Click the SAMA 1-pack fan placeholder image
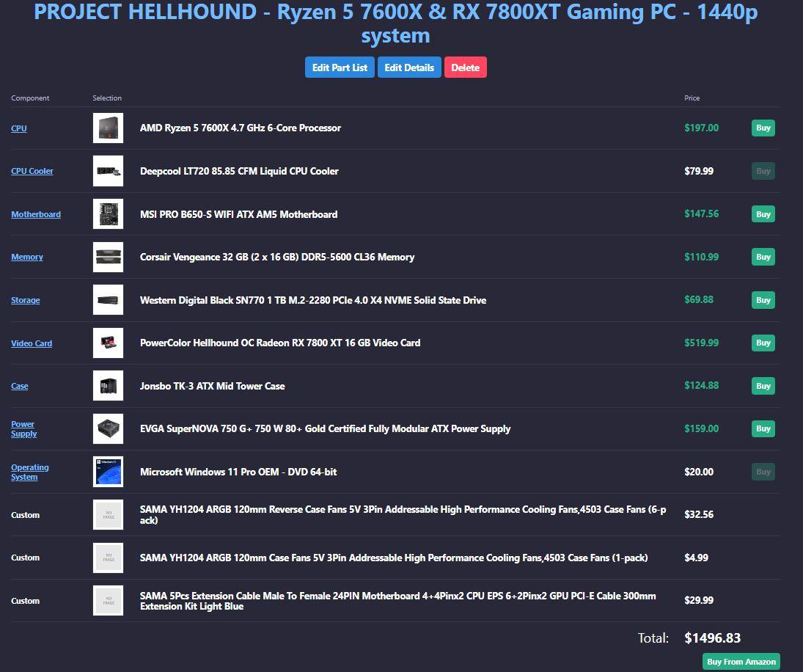 tap(108, 558)
